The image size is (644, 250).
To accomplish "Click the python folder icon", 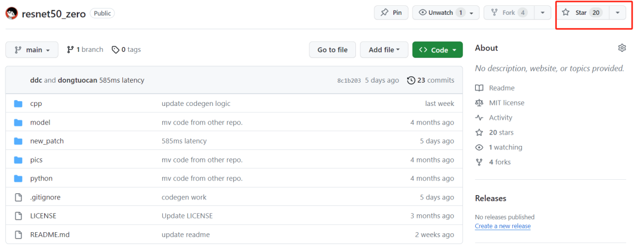I will point(18,179).
